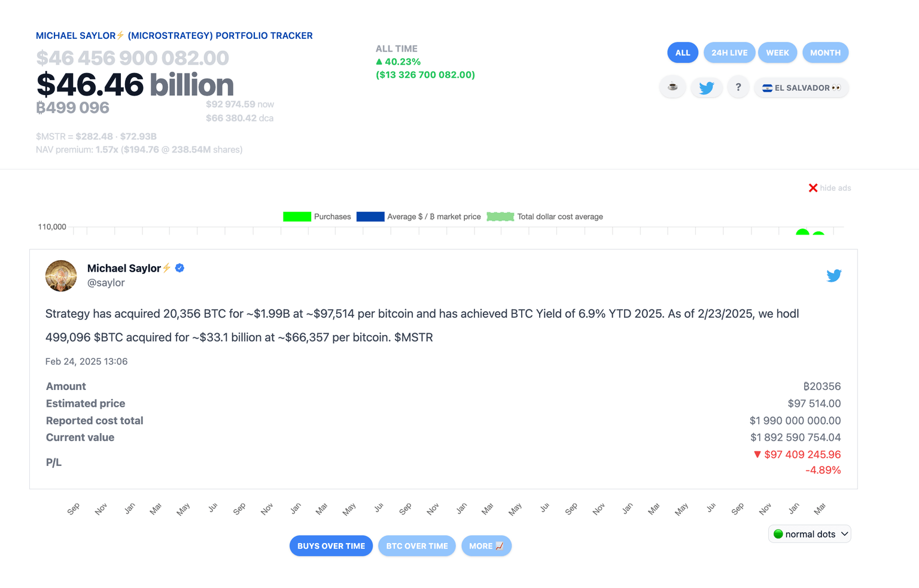
Task: Switch to the BTC OVER TIME tab
Action: click(x=417, y=546)
